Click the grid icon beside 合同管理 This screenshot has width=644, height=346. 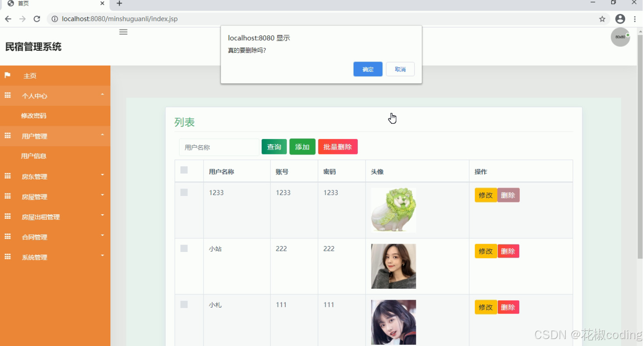(x=8, y=237)
